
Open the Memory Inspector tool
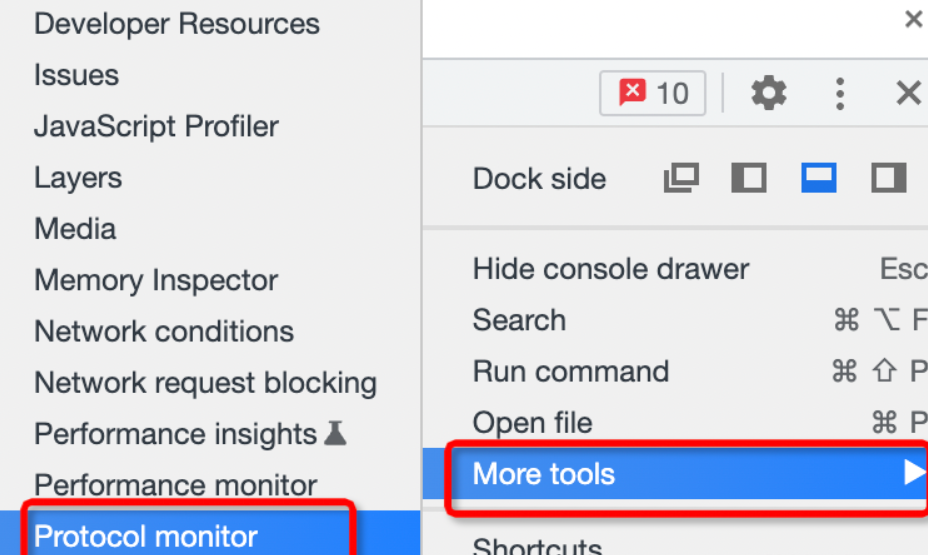(156, 280)
